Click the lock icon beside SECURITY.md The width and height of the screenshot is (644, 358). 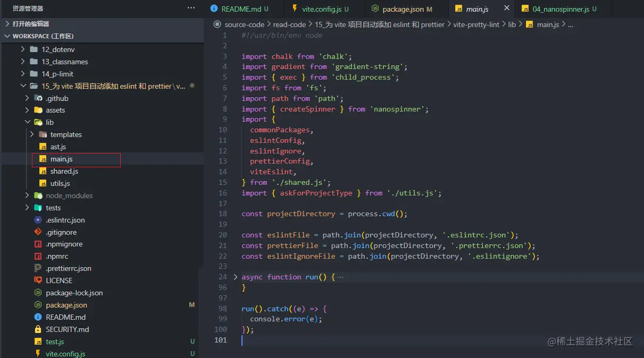click(38, 329)
